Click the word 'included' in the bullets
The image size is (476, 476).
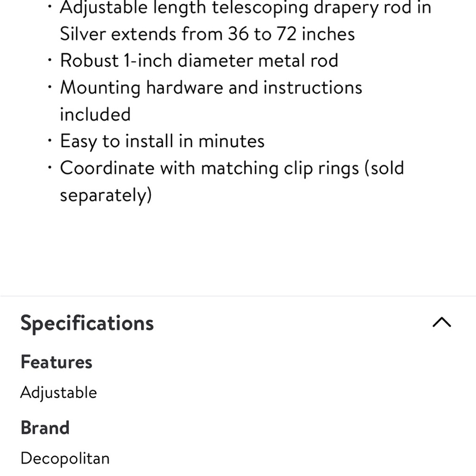(x=95, y=114)
